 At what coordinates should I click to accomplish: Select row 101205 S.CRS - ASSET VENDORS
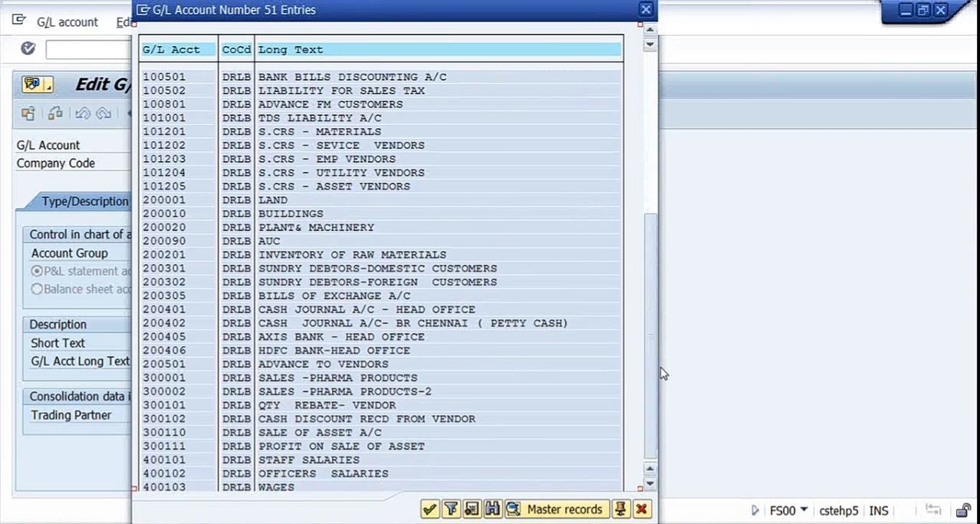click(x=381, y=186)
